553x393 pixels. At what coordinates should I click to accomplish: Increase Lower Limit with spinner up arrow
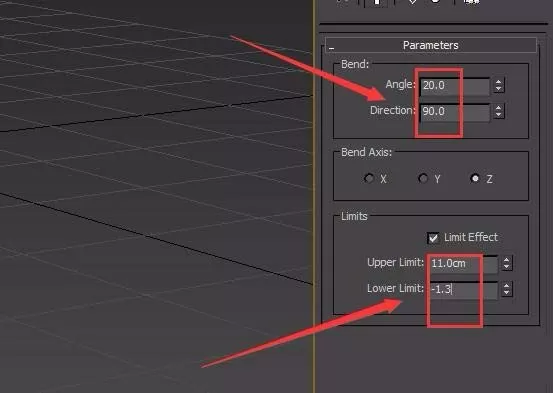click(507, 286)
